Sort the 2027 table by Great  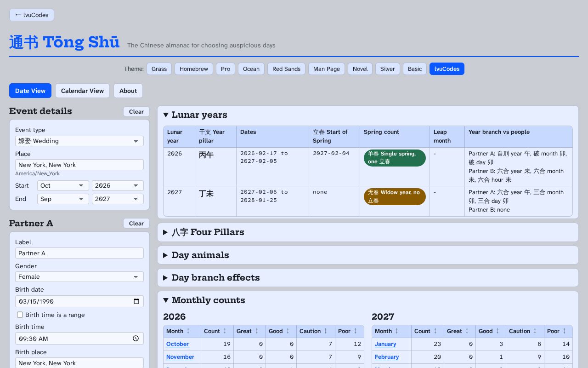coord(459,331)
